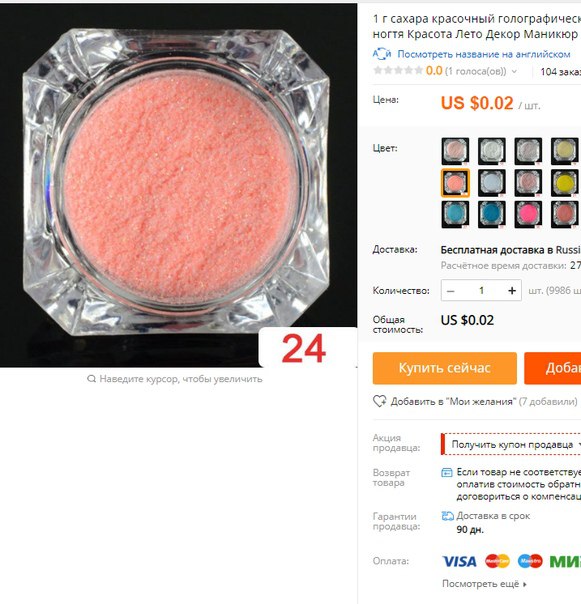Viewport: 581px width, 604px height.
Task: Expand more payment methods via Посмотреть ещё
Action: pos(484,584)
